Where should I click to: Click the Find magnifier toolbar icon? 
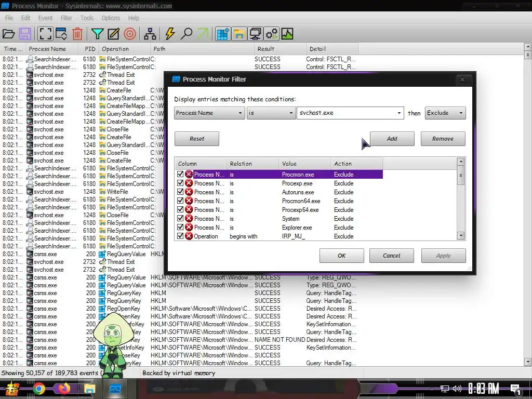pyautogui.click(x=187, y=34)
